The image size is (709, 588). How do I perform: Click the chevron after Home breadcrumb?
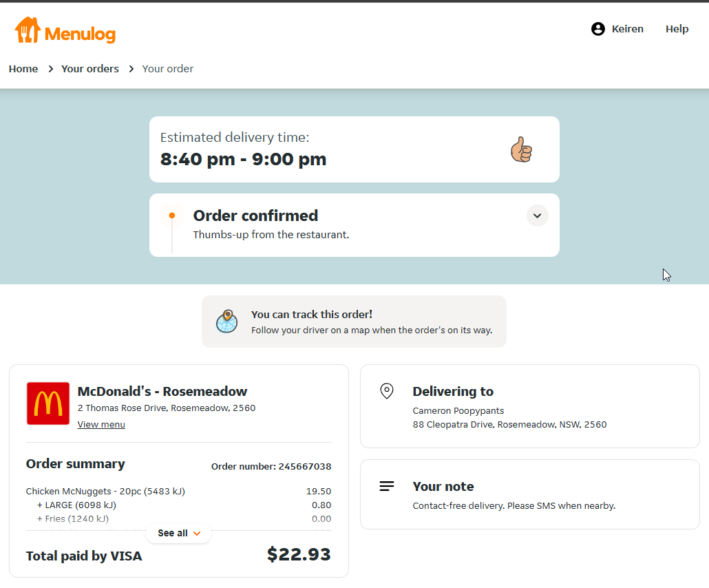[x=51, y=69]
